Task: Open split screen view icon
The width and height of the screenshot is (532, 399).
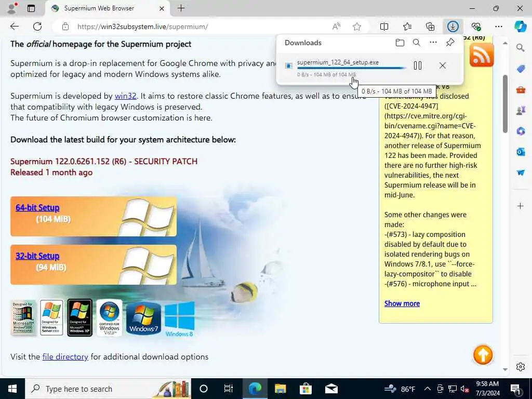Action: (384, 26)
